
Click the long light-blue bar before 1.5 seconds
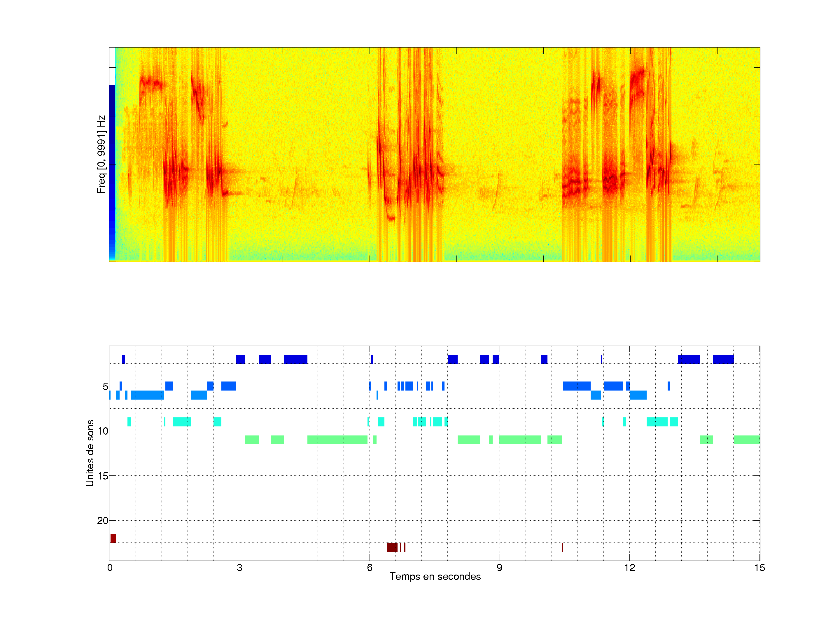pos(147,395)
